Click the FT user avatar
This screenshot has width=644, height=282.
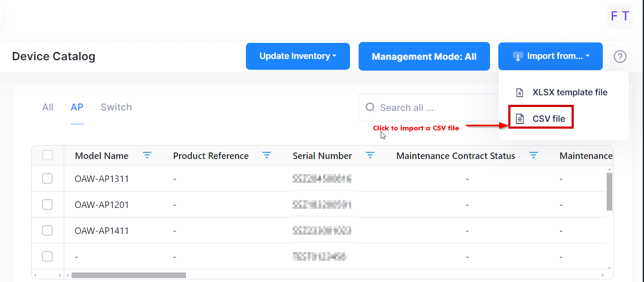[x=620, y=16]
